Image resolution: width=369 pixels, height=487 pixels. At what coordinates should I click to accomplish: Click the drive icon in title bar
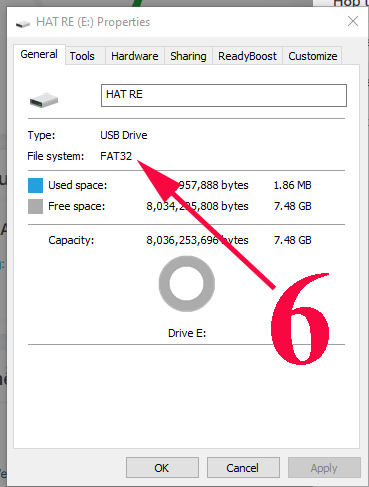pos(23,23)
